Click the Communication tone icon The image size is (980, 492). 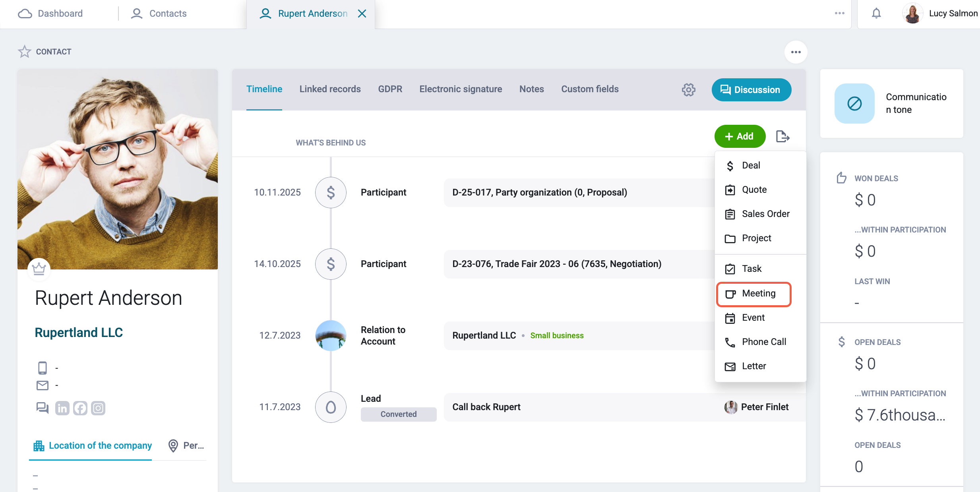854,103
